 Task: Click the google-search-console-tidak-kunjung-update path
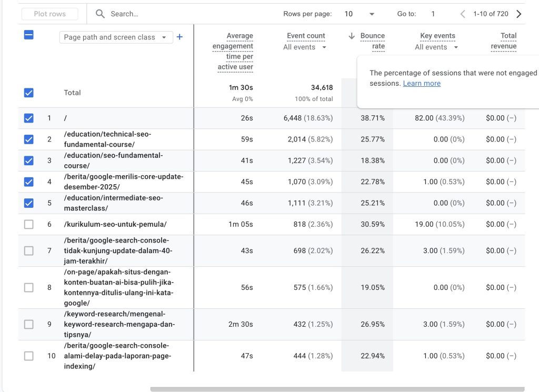point(118,251)
